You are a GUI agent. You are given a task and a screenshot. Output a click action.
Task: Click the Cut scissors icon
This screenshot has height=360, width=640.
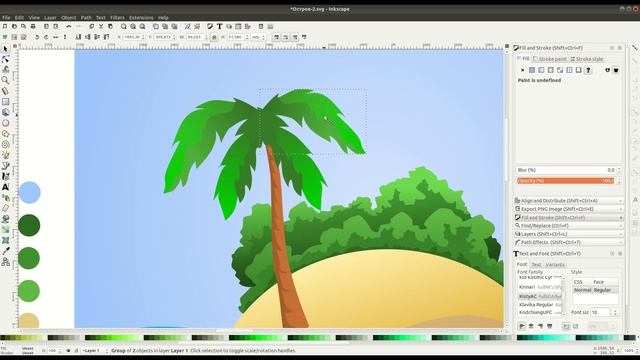tap(101, 26)
